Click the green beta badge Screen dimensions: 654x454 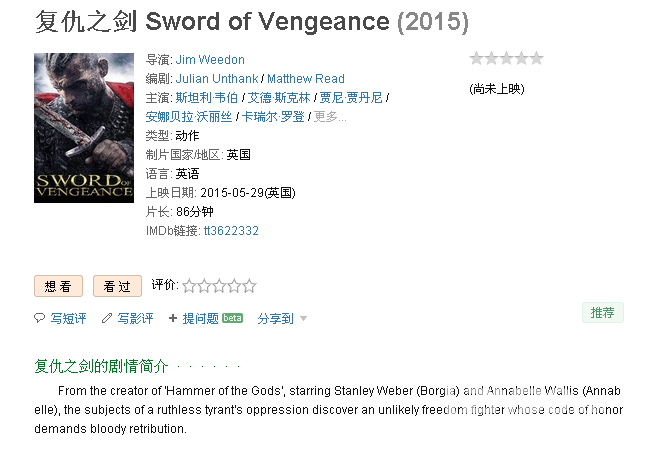point(232,318)
